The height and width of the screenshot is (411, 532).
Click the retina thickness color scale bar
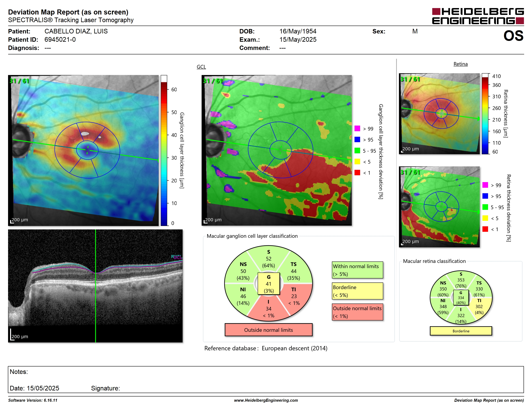485,114
